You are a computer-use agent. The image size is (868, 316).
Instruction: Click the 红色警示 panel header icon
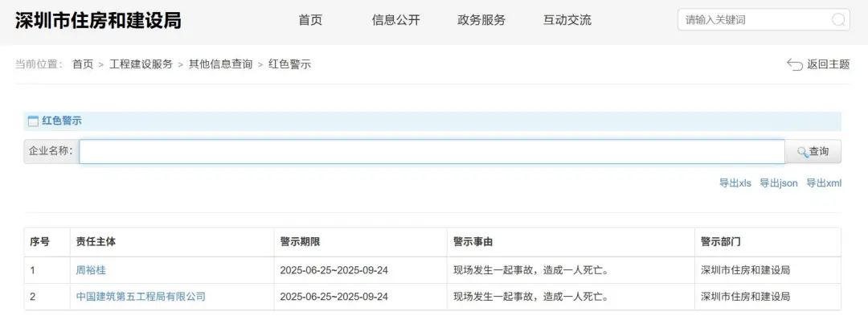[x=33, y=121]
